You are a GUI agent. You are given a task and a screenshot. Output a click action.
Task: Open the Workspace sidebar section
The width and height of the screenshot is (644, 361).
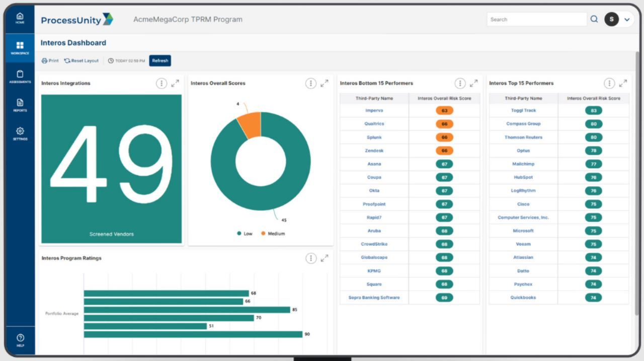[x=20, y=47]
